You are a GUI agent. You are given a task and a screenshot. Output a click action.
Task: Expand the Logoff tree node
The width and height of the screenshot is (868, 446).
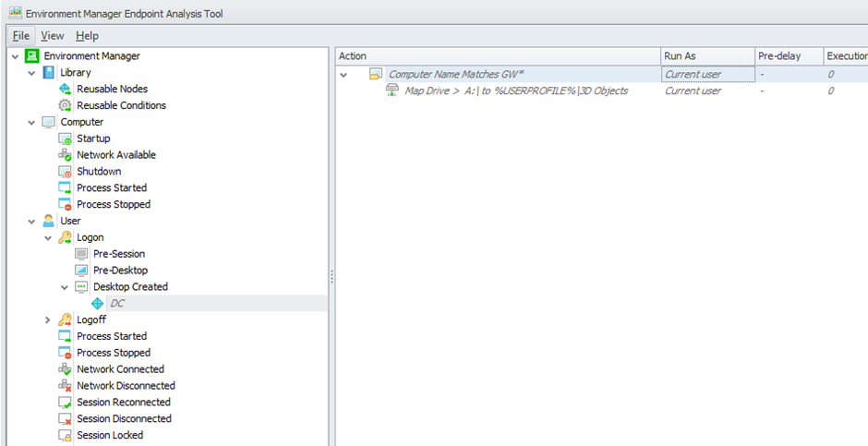click(x=48, y=319)
